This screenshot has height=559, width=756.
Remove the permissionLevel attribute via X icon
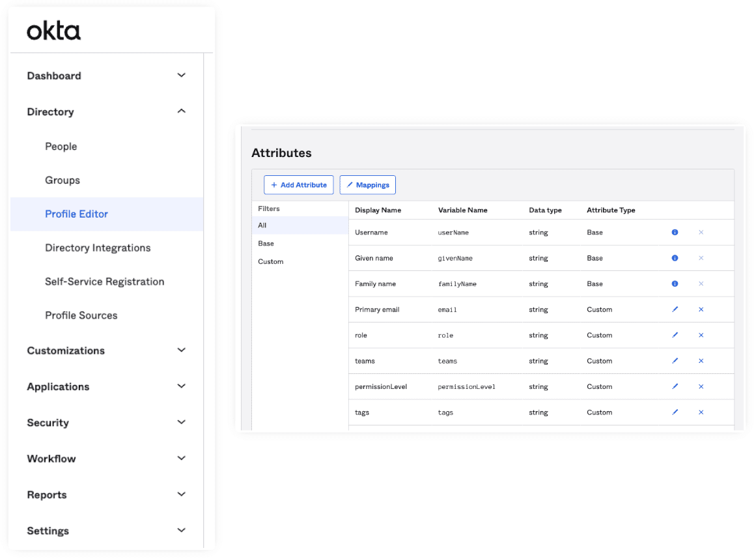701,387
